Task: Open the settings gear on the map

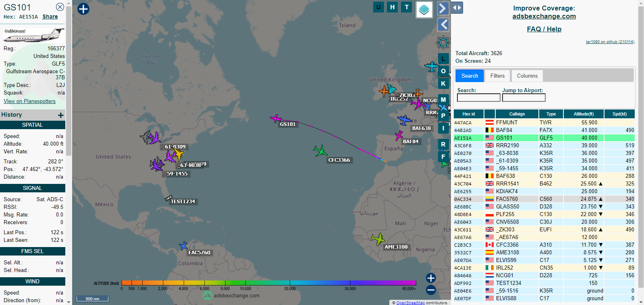Action: pyautogui.click(x=443, y=42)
